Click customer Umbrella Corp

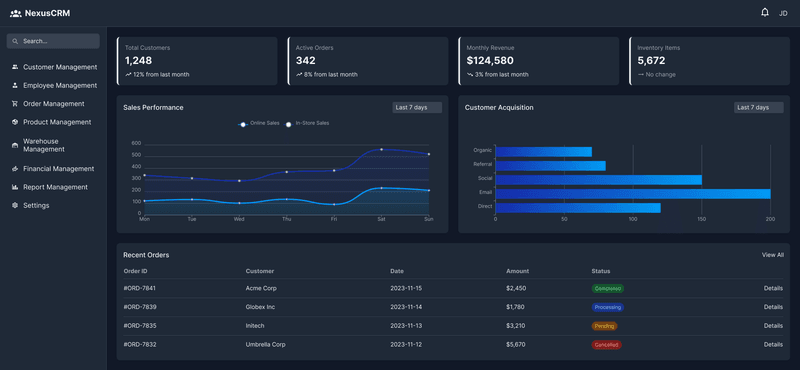[x=265, y=344]
